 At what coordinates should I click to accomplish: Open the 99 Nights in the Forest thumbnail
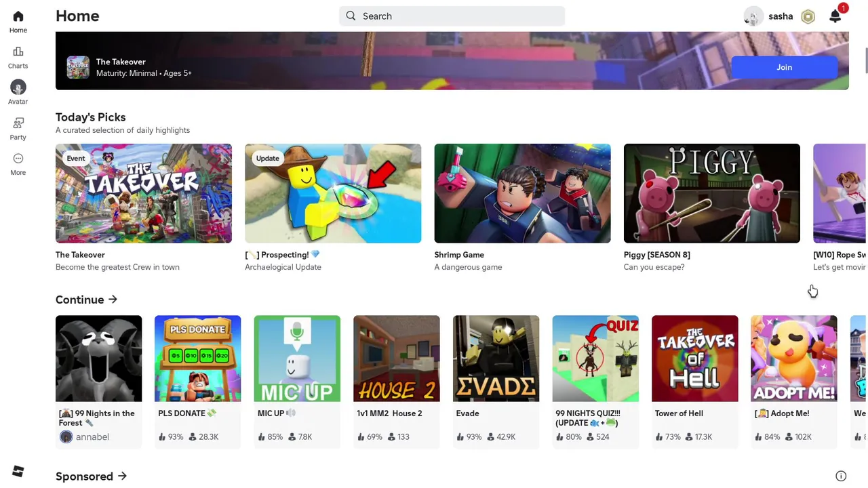[x=99, y=359]
